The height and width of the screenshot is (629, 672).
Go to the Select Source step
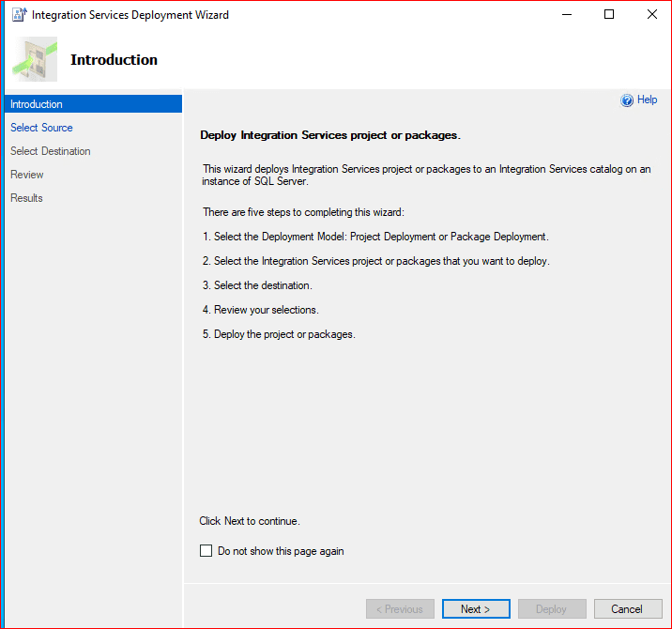[x=41, y=128]
